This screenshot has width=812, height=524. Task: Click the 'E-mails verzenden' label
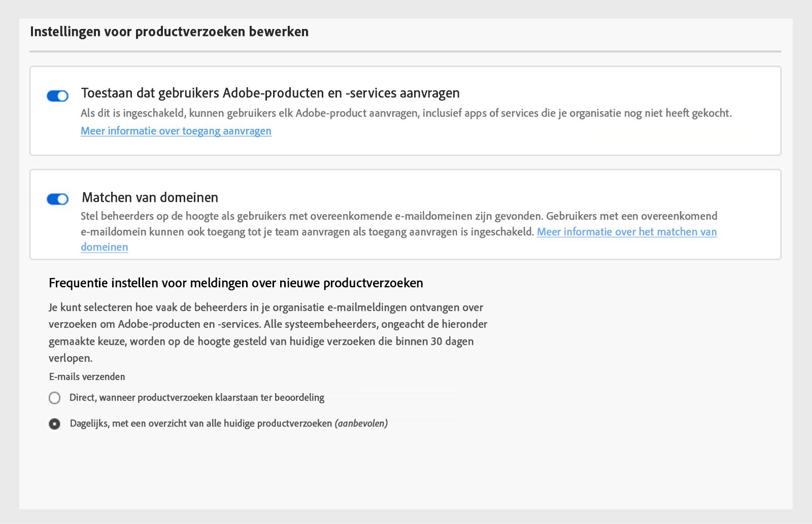point(87,376)
